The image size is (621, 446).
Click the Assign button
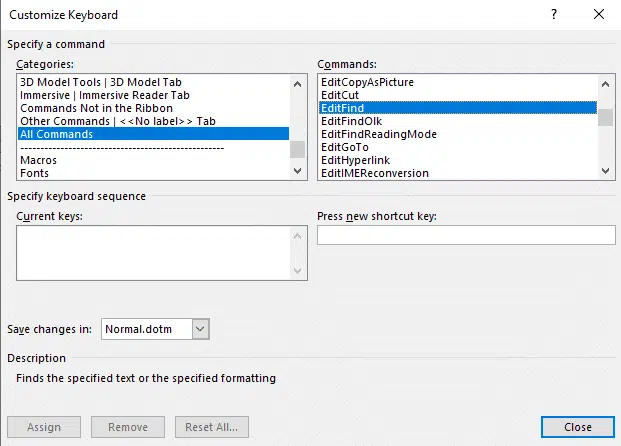(x=44, y=427)
